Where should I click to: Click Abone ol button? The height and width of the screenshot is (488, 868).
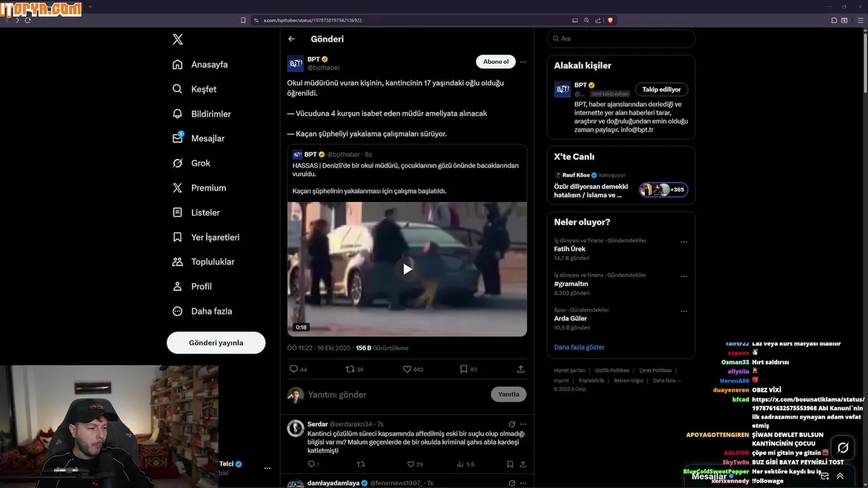(x=496, y=62)
